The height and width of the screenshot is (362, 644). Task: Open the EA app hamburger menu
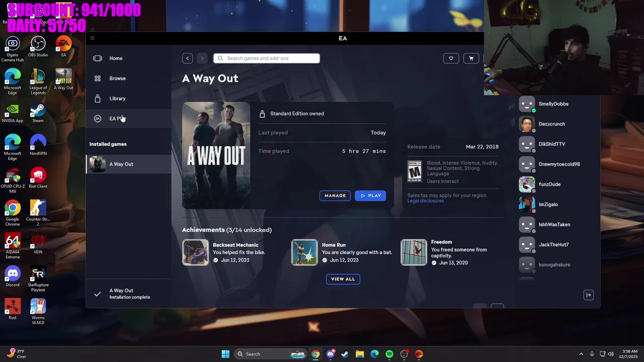(x=92, y=38)
